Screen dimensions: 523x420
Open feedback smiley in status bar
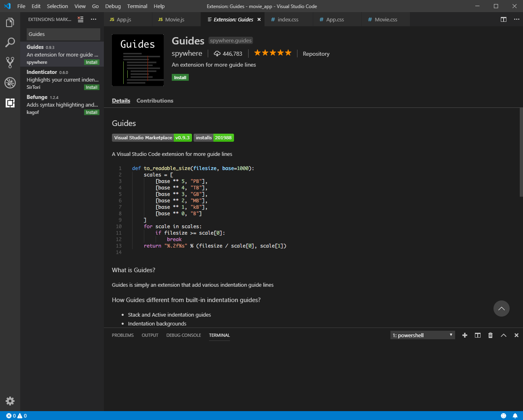point(504,416)
